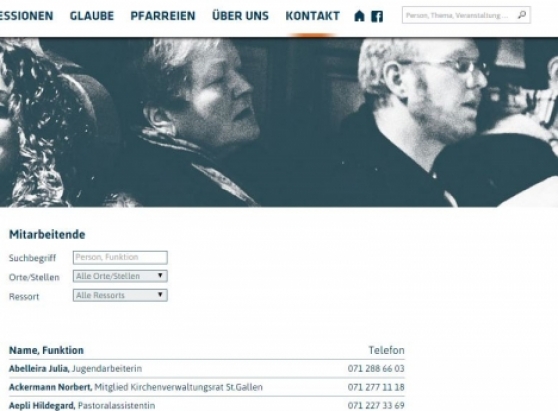This screenshot has height=411, width=558.
Task: Click phone number 071 277 11 18
Action: pos(376,387)
